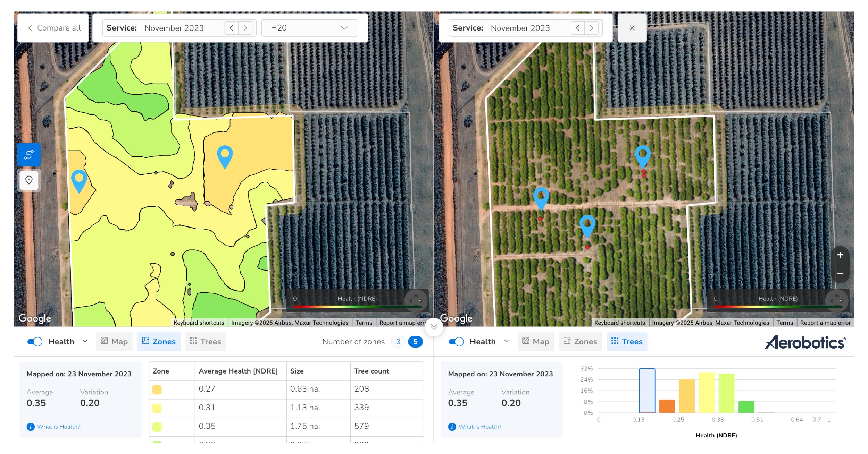Go back via Compare all

pos(53,28)
